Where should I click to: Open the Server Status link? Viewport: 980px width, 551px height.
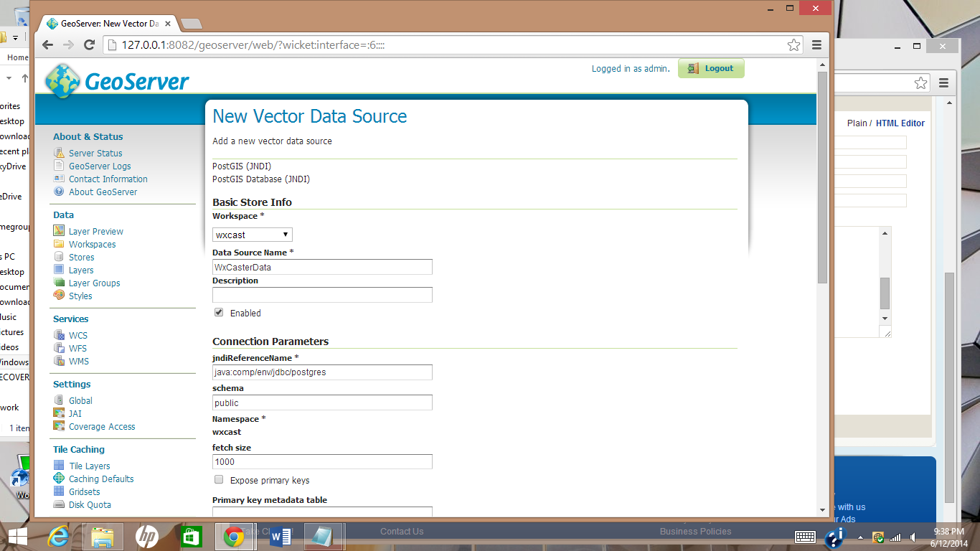click(x=95, y=153)
